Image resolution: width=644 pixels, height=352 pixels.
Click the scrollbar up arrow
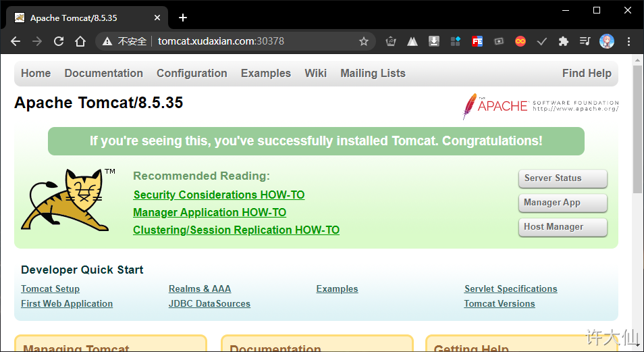click(637, 60)
